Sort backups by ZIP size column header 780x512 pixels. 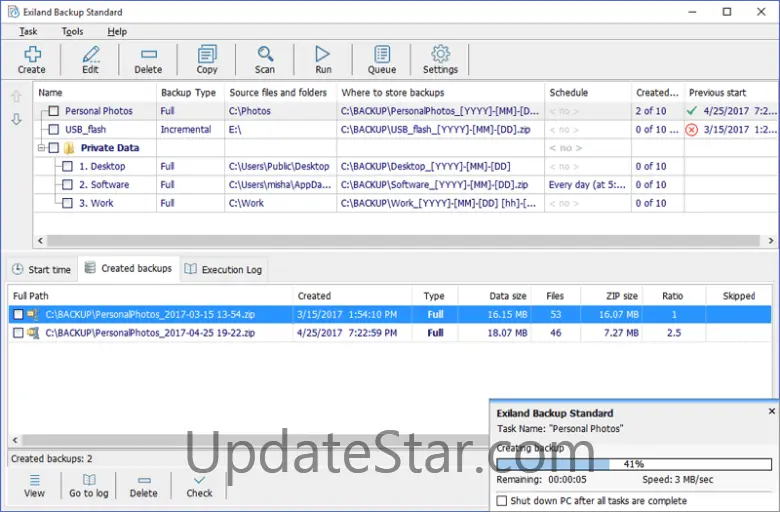coord(611,296)
